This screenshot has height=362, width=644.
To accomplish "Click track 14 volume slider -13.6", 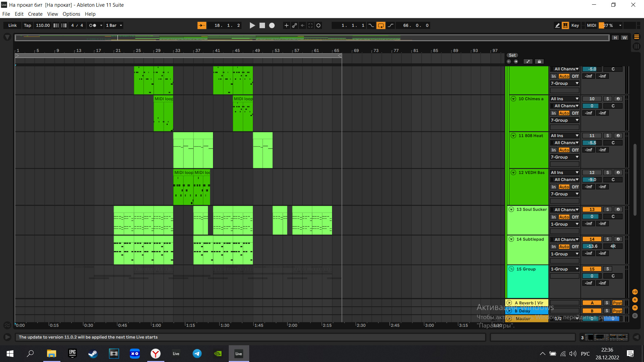I will 592,246.
